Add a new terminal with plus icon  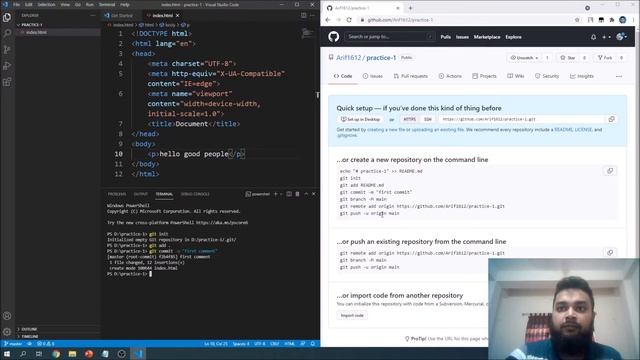coord(276,194)
